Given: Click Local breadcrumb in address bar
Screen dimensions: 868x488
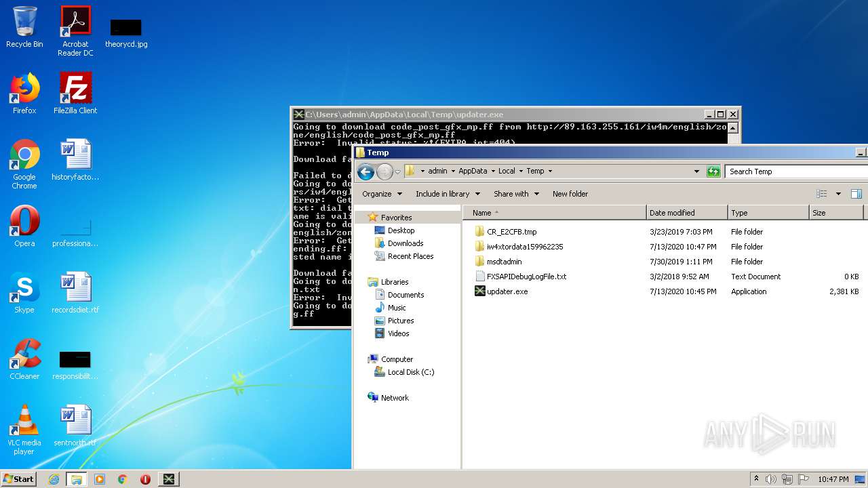Looking at the screenshot, I should (507, 171).
